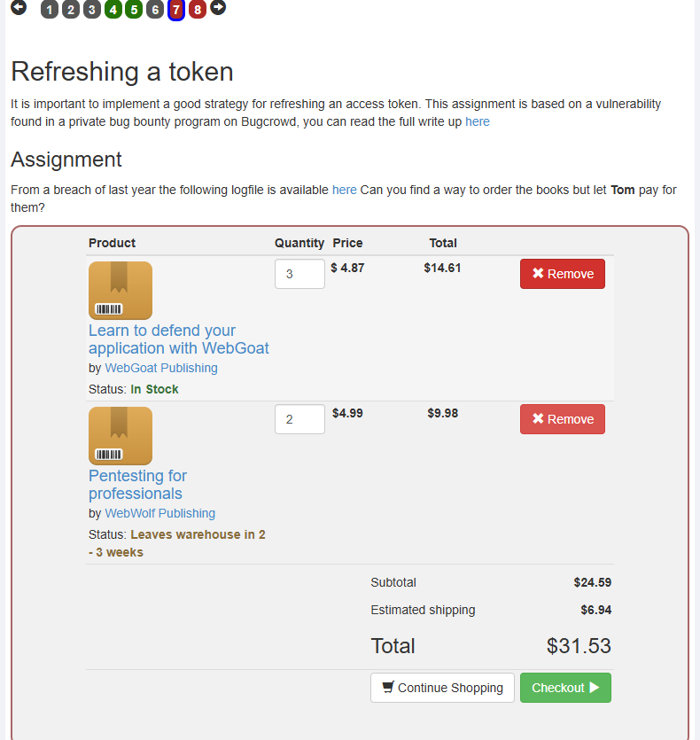Click the WebGoat book package icon

pyautogui.click(x=121, y=291)
